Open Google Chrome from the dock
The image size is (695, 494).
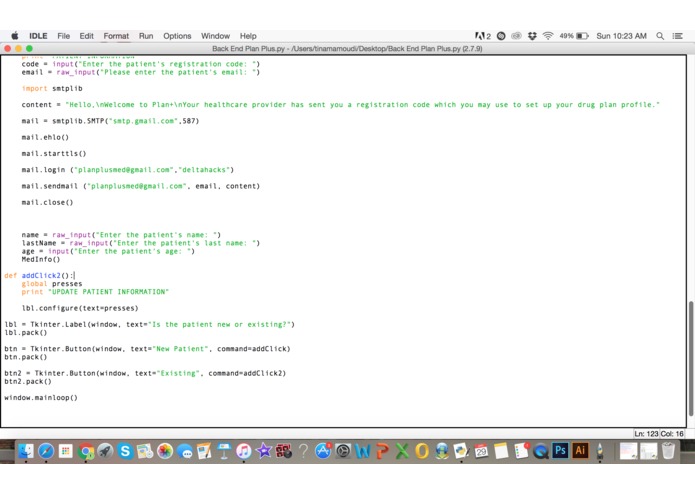click(86, 451)
